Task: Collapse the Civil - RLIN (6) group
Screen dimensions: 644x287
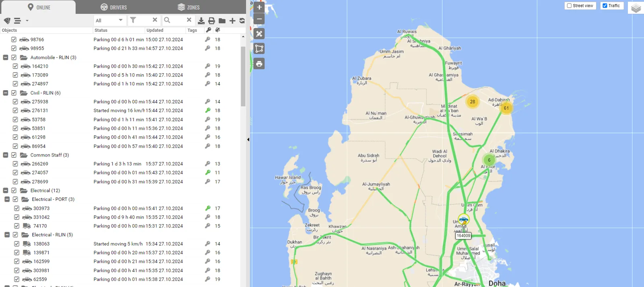Action: pos(6,93)
